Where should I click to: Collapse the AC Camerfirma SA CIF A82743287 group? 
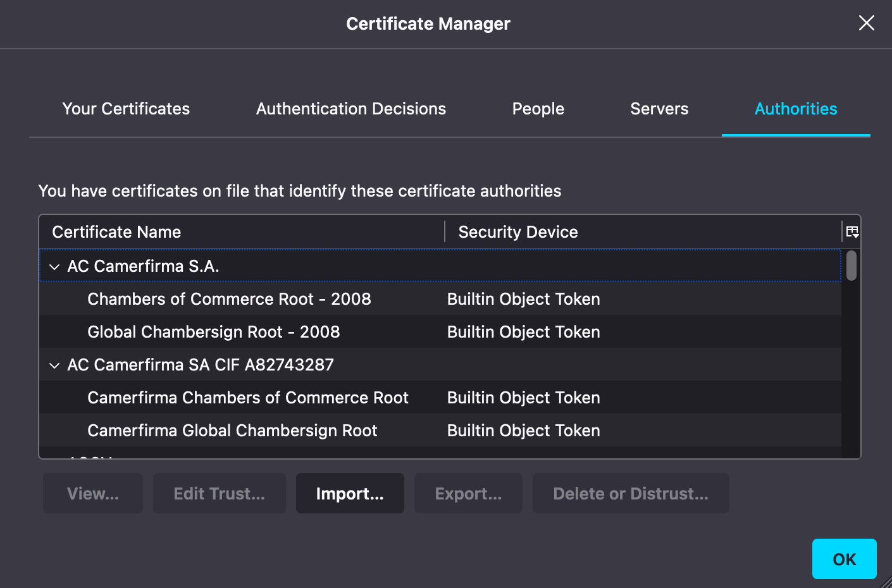click(54, 365)
